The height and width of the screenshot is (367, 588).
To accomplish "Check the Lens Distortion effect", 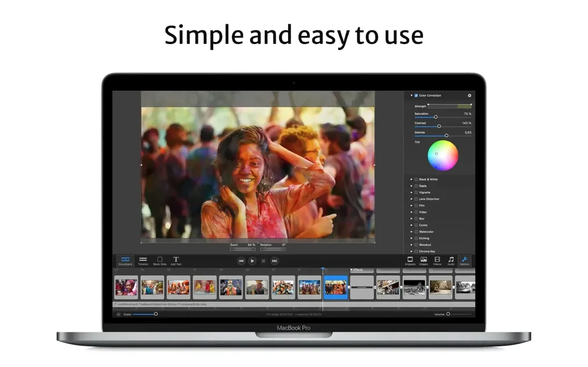I will [x=416, y=199].
